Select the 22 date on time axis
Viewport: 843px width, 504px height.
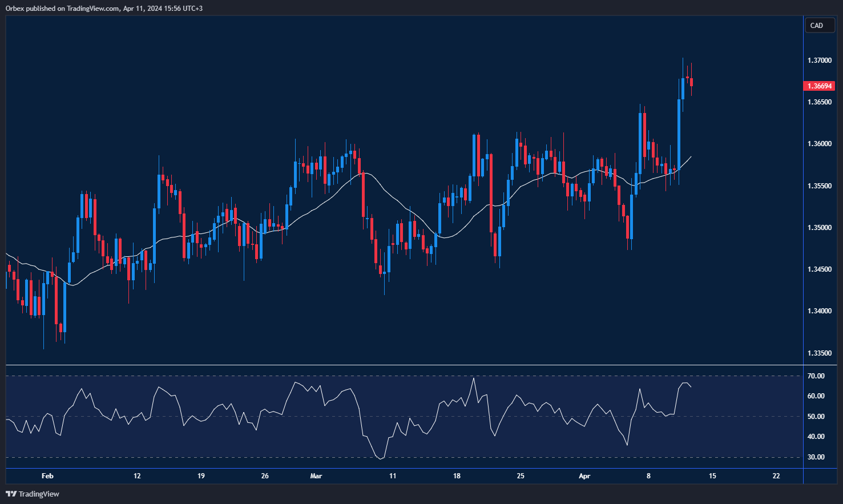[776, 476]
